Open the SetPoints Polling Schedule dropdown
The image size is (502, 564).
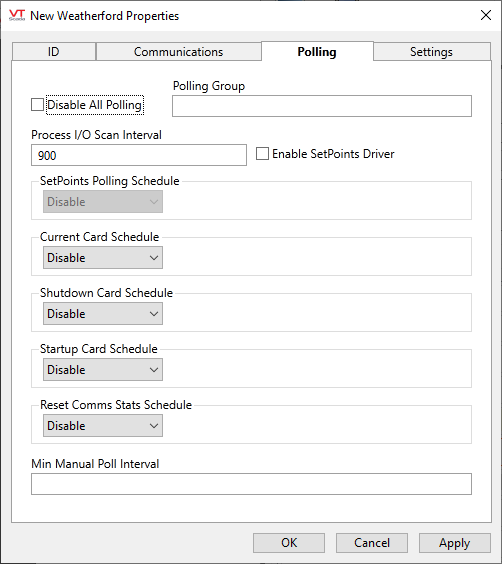click(x=103, y=202)
